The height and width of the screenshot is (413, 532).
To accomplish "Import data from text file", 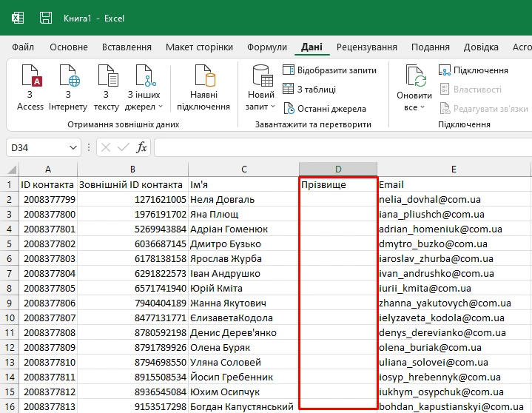I will pos(106,89).
